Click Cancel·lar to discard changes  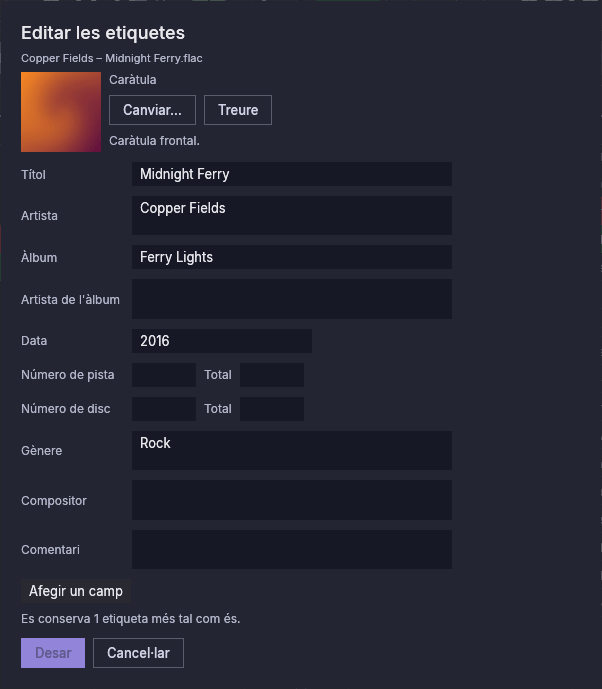coord(138,653)
